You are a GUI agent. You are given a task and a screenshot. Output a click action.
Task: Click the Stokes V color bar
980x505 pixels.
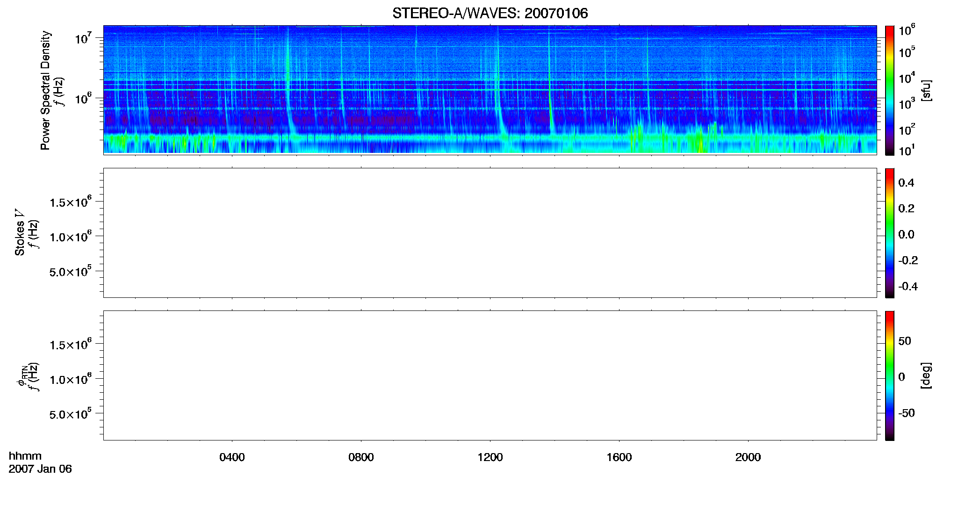point(890,233)
